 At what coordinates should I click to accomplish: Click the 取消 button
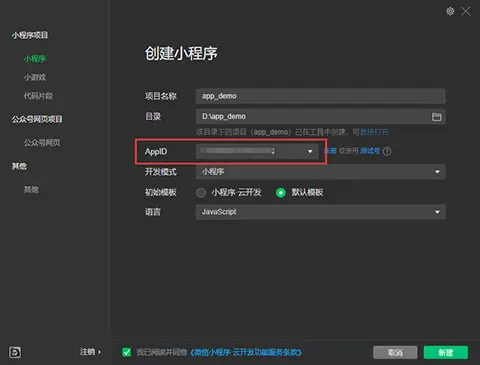(395, 352)
